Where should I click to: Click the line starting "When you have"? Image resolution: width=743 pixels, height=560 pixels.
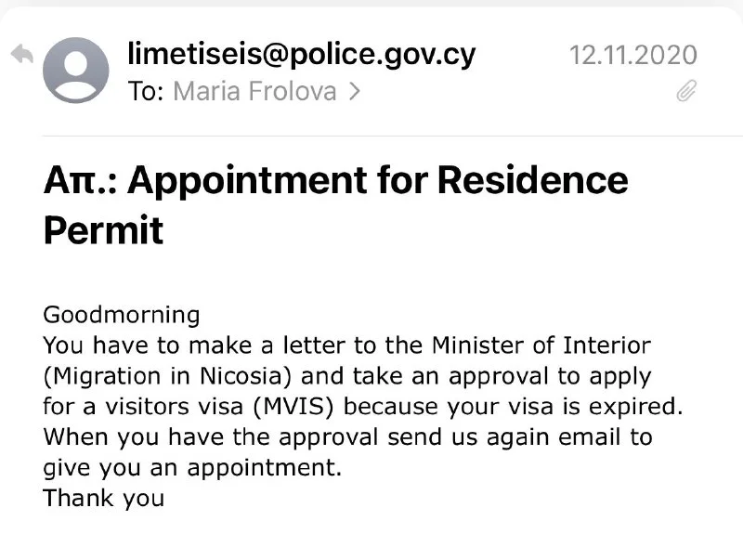(347, 436)
